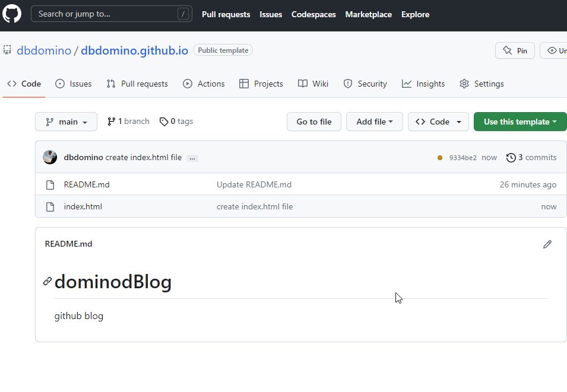The image size is (567, 392).
Task: Click the github blog description text
Action: 79,316
